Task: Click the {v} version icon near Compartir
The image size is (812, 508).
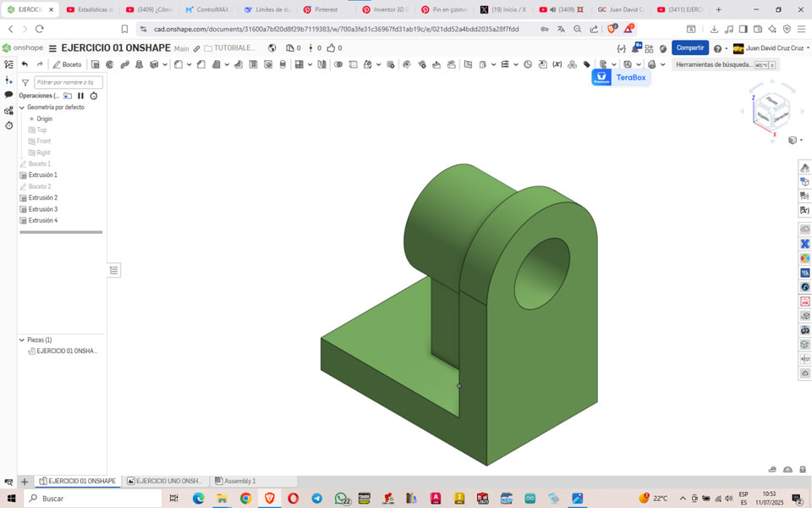Action: click(620, 47)
